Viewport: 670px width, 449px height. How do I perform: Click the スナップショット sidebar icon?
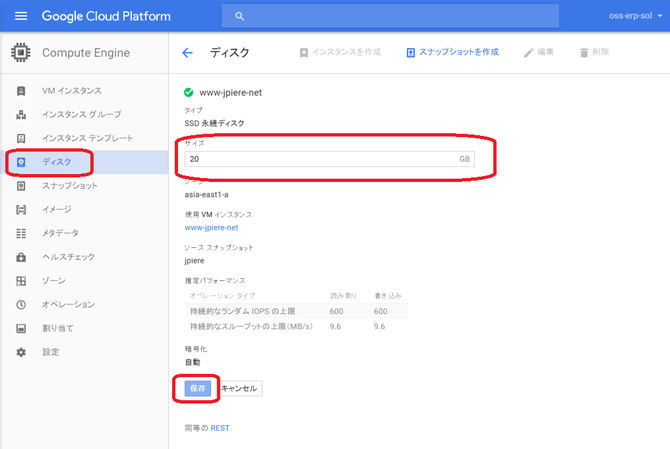click(21, 186)
